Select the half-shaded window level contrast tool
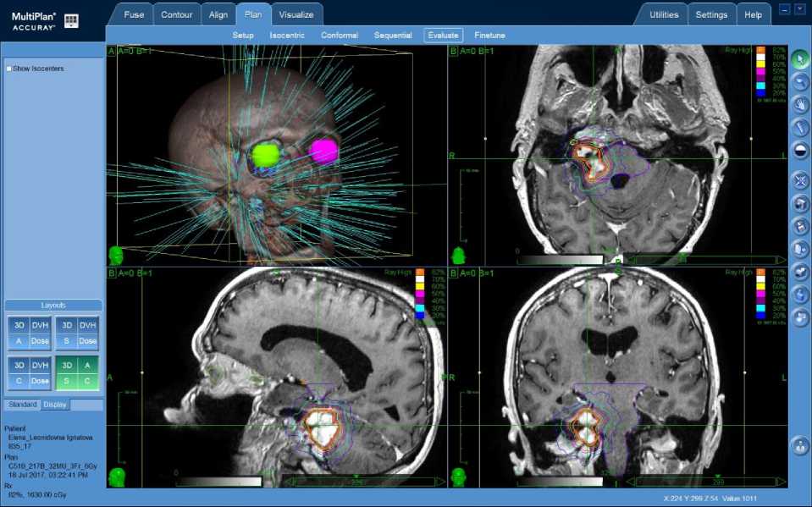The width and height of the screenshot is (812, 507). [x=800, y=151]
